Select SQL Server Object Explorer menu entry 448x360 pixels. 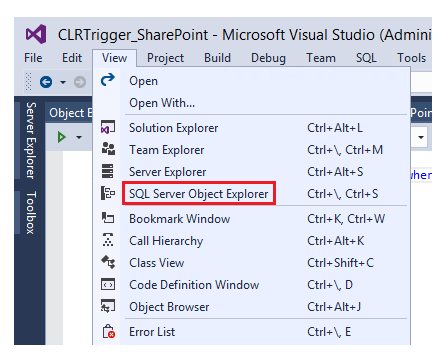[x=198, y=194]
